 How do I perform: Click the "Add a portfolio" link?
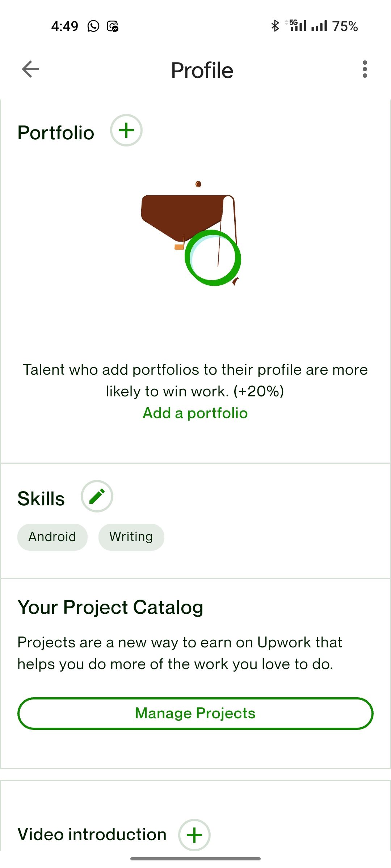click(x=195, y=413)
